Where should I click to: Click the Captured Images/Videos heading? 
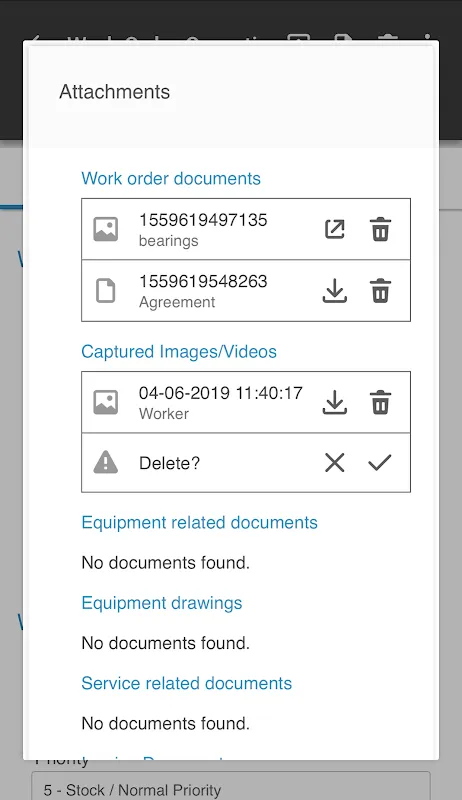pyautogui.click(x=179, y=352)
